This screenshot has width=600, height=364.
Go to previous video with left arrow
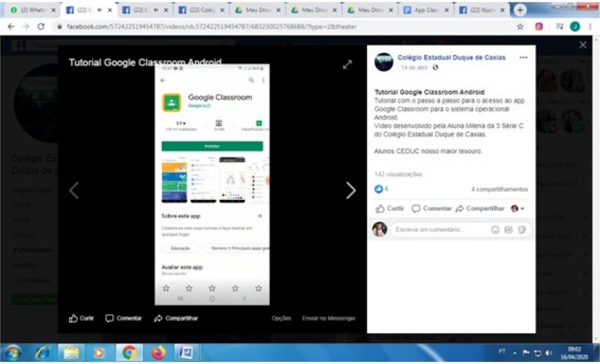tap(74, 190)
